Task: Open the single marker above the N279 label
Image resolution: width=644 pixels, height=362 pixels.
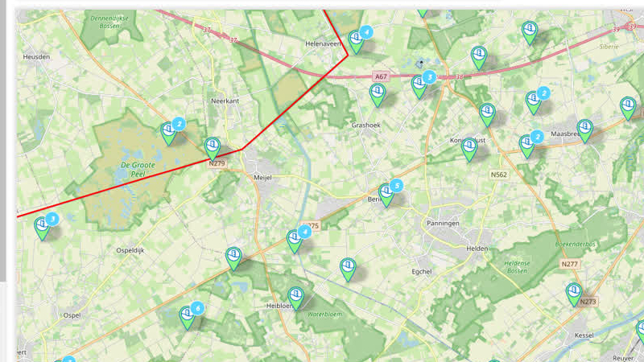Action: click(x=213, y=149)
